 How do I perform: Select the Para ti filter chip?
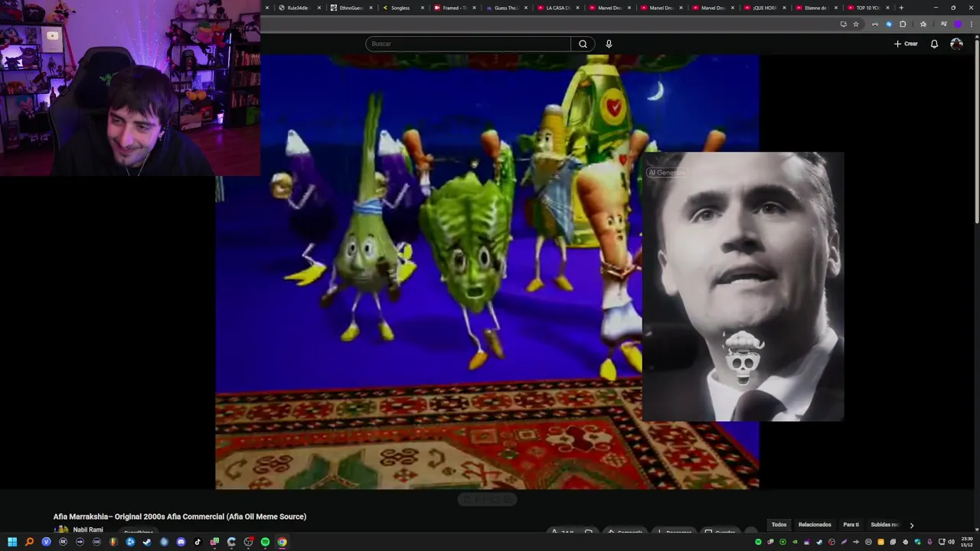(x=851, y=525)
